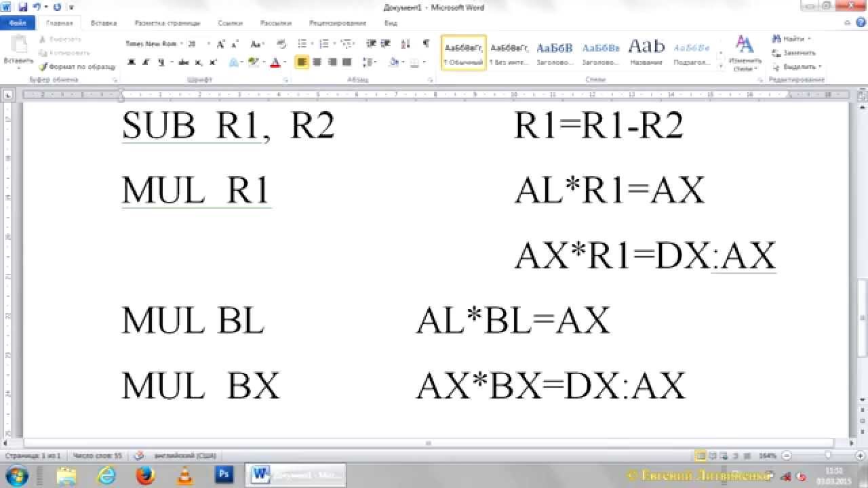Image resolution: width=868 pixels, height=488 pixels.
Task: Open the Выделить select menu
Action: pos(797,66)
